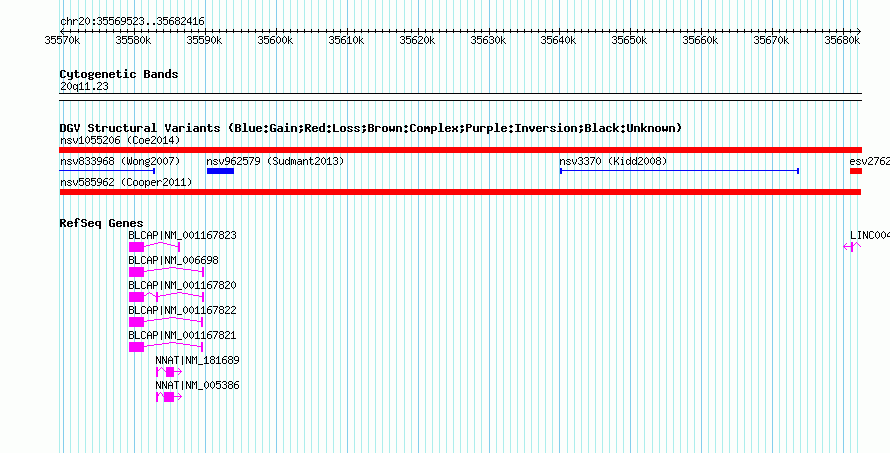Click the 20q11.23 cytogenetic band bar
Image resolution: width=890 pixels, height=453 pixels.
460,97
